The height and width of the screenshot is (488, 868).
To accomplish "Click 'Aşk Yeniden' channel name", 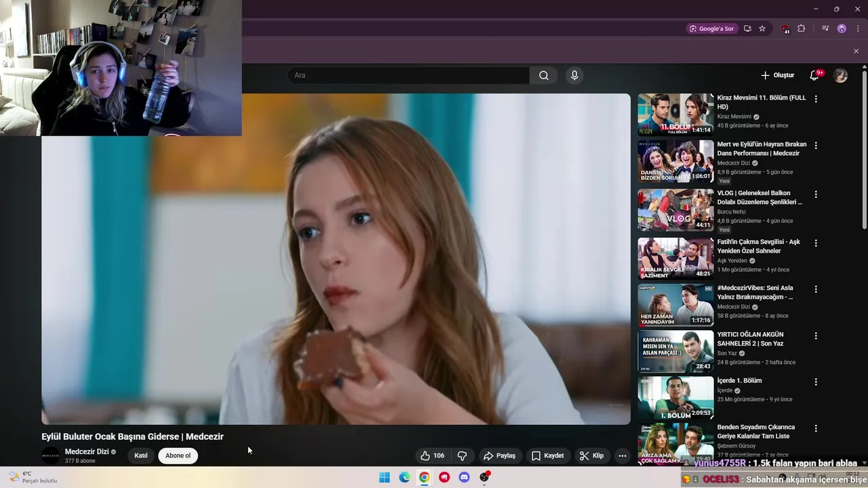I will (732, 260).
